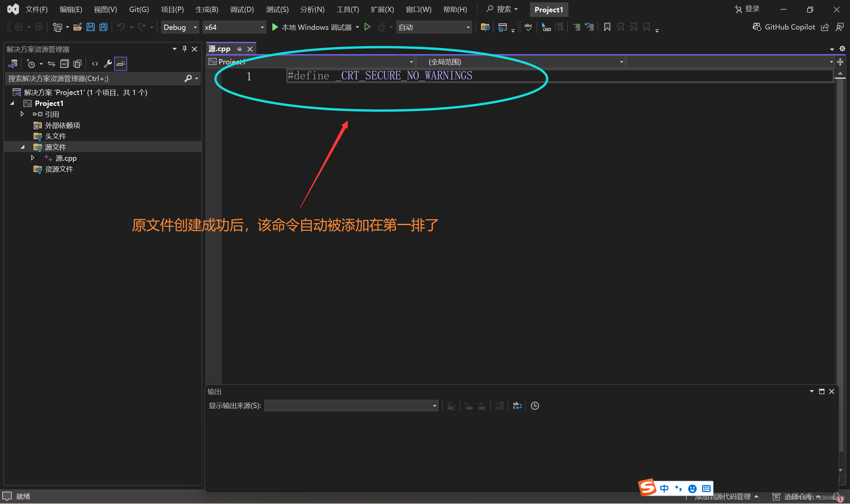The image size is (850, 504).
Task: Click the Sogou input 中 language indicator
Action: tap(664, 488)
